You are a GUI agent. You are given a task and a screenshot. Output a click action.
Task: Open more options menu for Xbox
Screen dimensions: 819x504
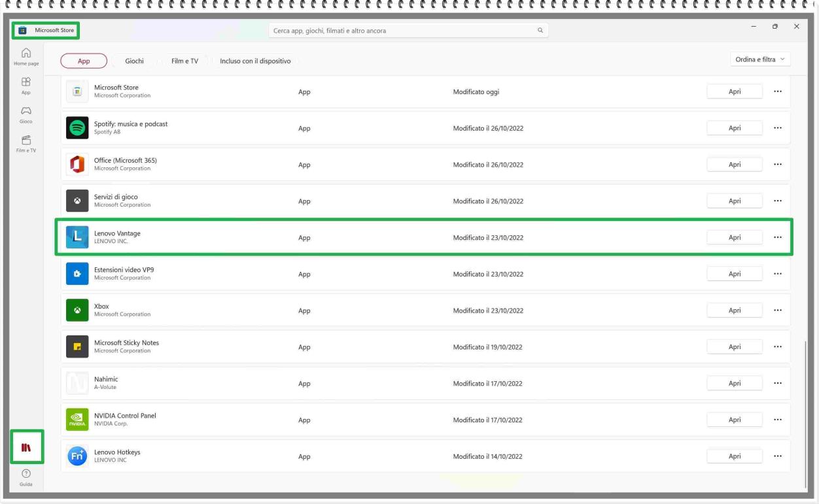[x=777, y=311]
